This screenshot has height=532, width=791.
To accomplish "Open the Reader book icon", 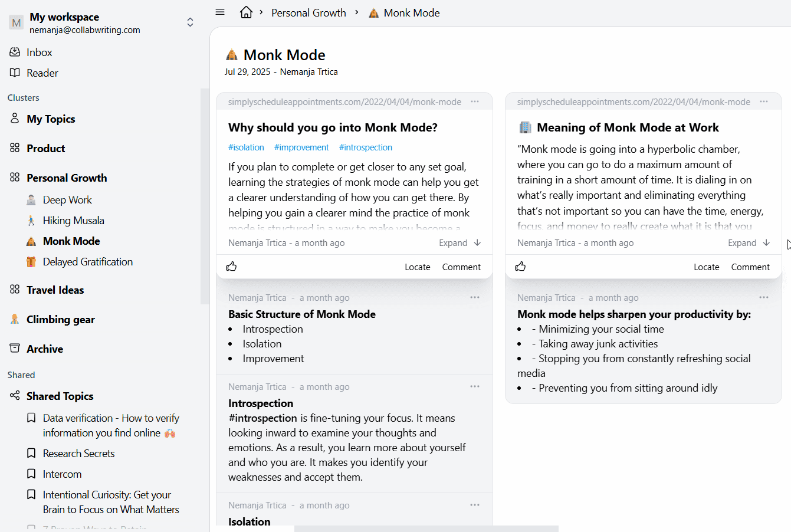I will click(15, 73).
